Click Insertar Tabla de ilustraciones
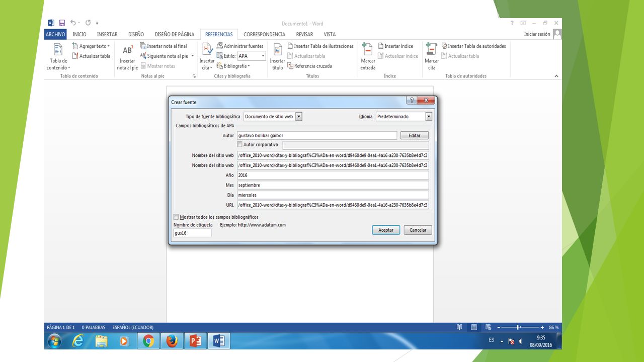Image resolution: width=644 pixels, height=362 pixels. 320,46
